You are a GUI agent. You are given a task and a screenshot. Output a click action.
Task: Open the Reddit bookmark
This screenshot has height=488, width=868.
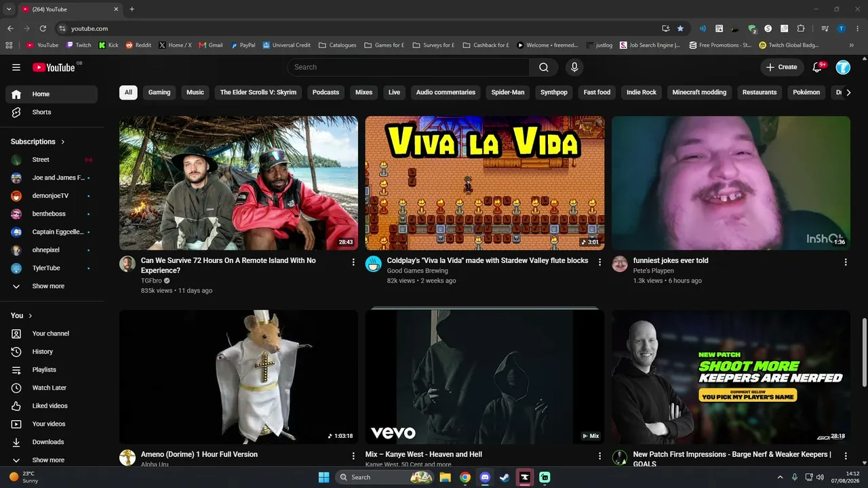coord(138,45)
